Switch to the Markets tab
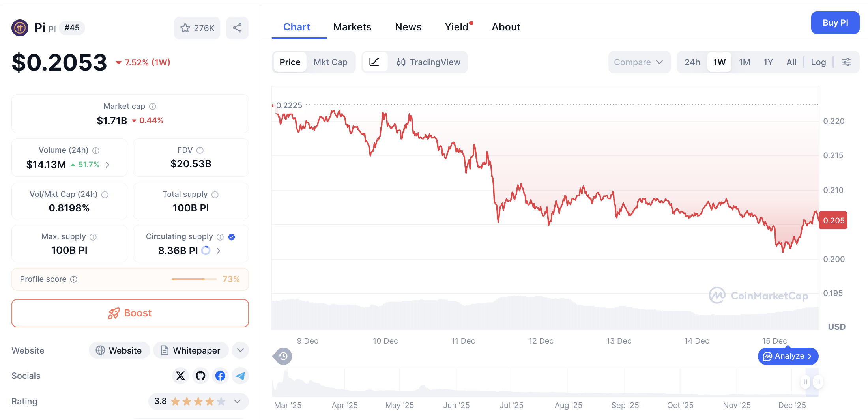Viewport: 868px width, 419px height. [x=352, y=26]
